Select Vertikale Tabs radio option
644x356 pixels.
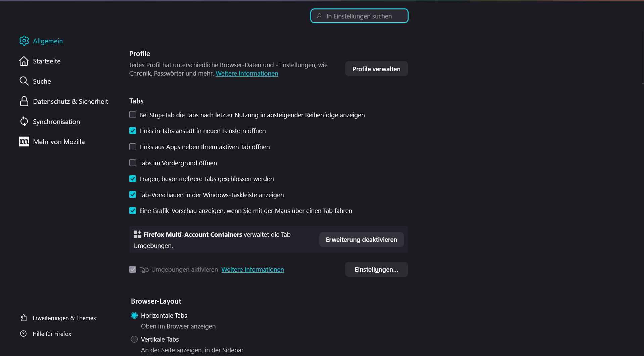(134, 339)
